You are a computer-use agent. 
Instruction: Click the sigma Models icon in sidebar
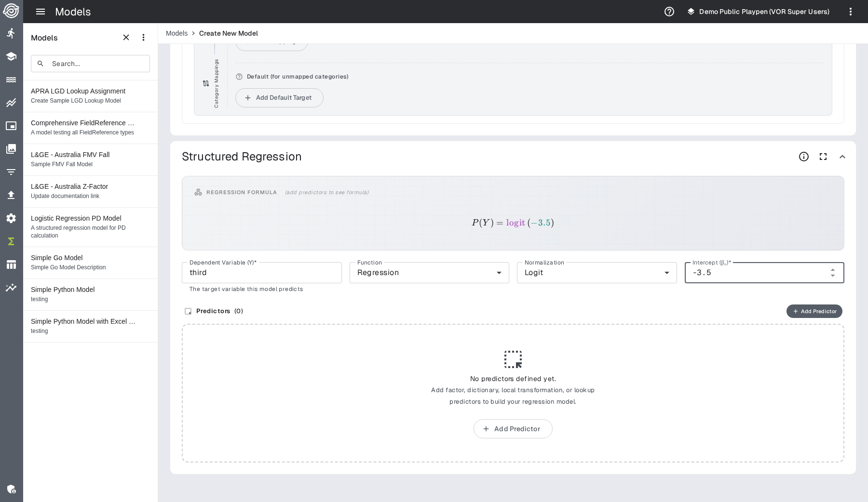pyautogui.click(x=11, y=241)
